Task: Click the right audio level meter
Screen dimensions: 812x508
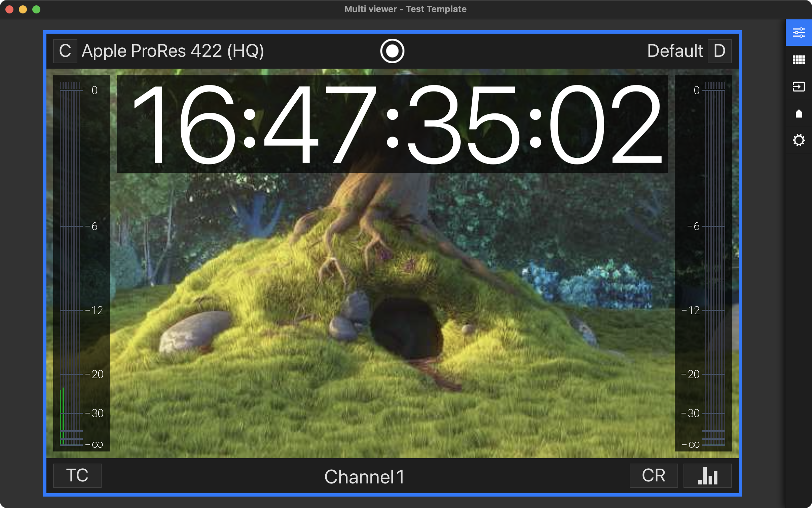Action: pos(703,263)
